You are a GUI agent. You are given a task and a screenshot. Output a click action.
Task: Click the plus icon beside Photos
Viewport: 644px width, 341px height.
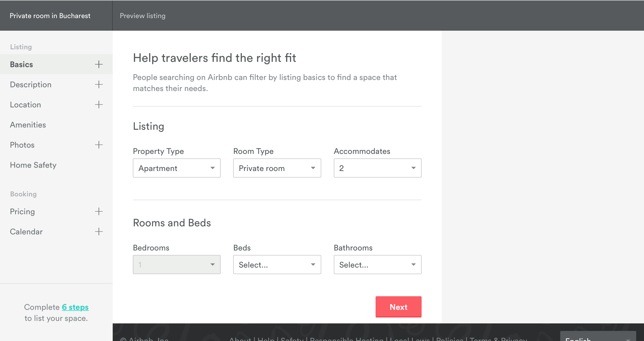point(99,145)
